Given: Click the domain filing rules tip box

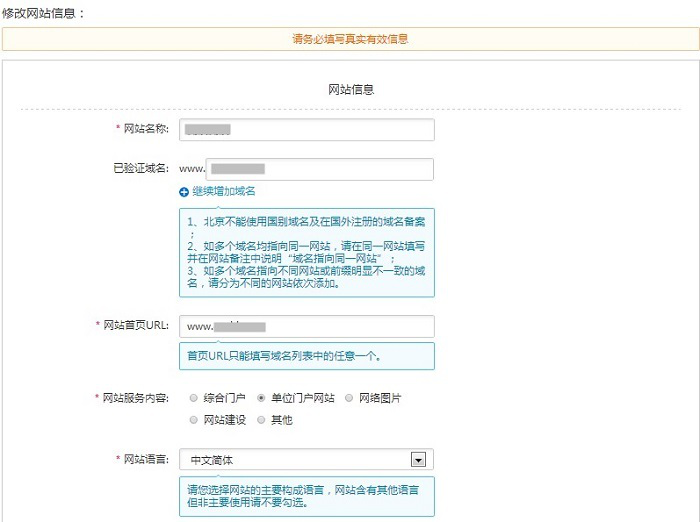Looking at the screenshot, I should point(306,252).
